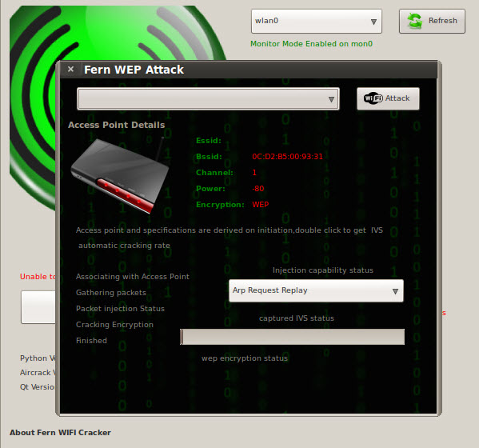Close the Fern WEP Attack dialog
Viewport: 479px width, 448px height.
click(x=70, y=69)
